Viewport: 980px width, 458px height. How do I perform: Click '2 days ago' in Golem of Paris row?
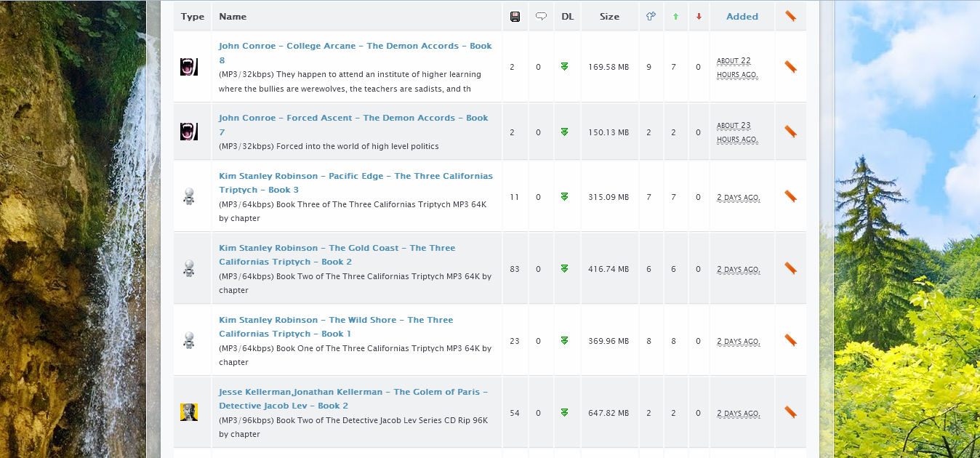[738, 413]
